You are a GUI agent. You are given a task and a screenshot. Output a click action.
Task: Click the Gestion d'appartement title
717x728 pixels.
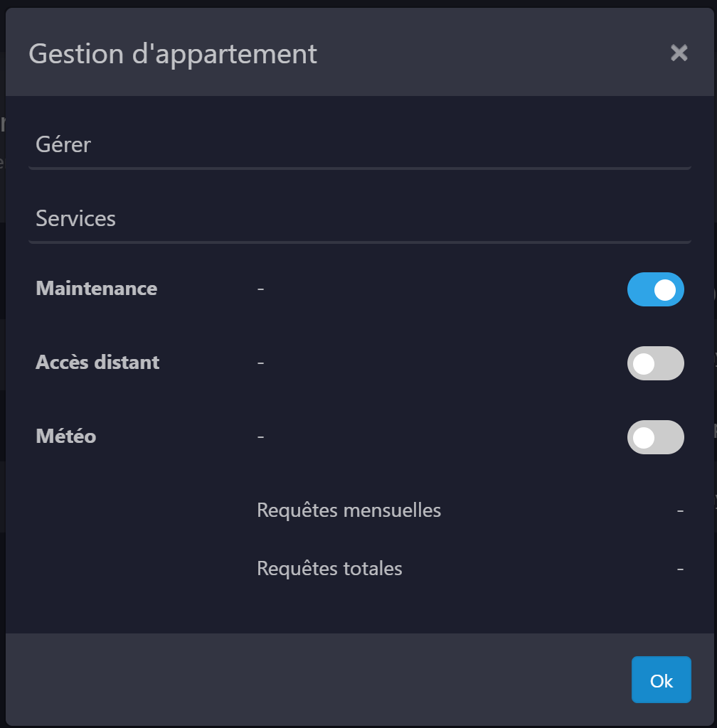coord(173,54)
